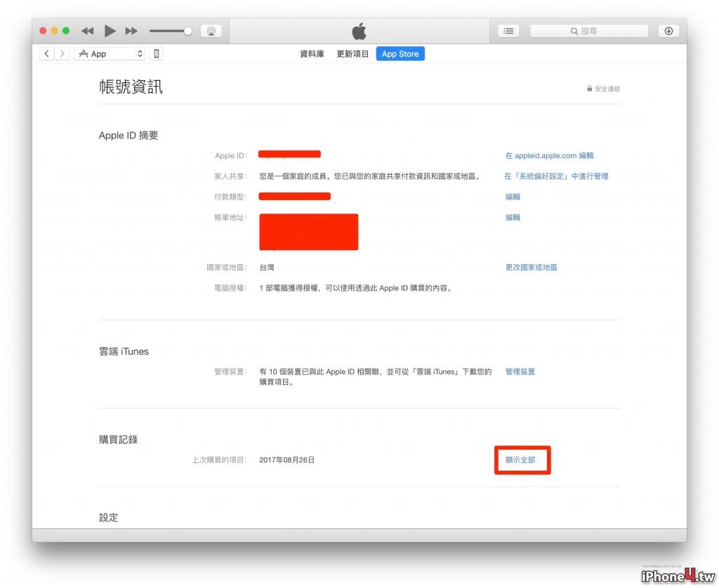This screenshot has height=588, width=719.
Task: Click the rewind previous track button
Action: tap(88, 31)
